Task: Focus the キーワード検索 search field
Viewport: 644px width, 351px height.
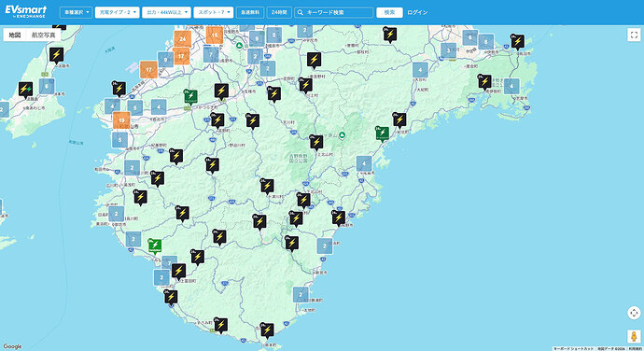Action: (x=334, y=12)
